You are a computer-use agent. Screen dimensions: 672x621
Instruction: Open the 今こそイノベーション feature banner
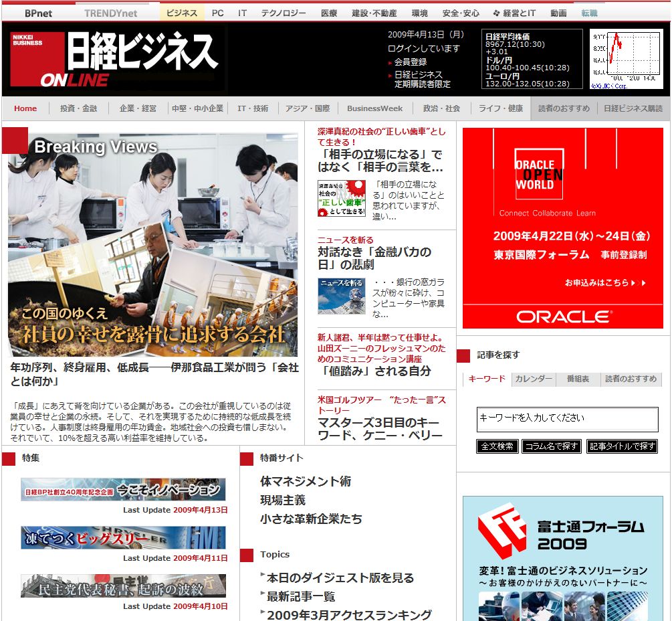124,489
